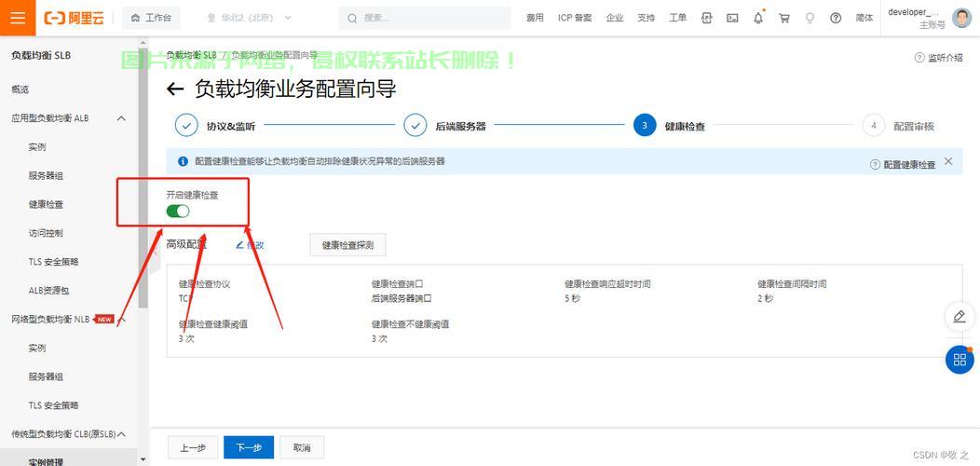Click the sidebar scroll down arrow
This screenshot has width=980, height=466.
click(x=143, y=460)
